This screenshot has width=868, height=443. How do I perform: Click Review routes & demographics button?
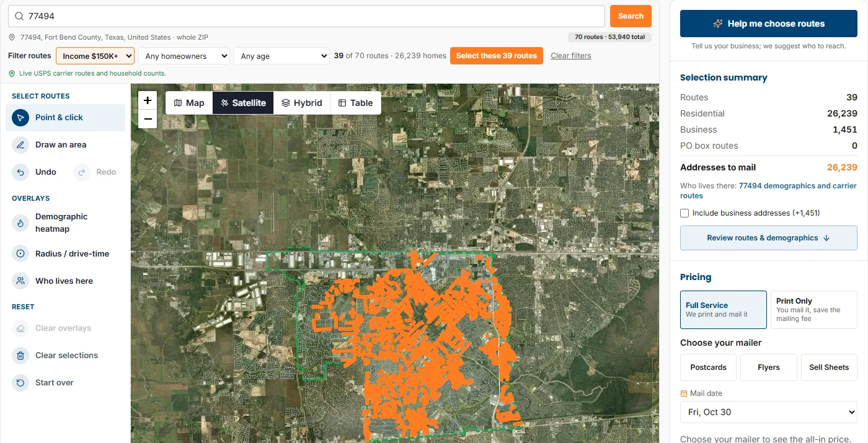pyautogui.click(x=769, y=238)
